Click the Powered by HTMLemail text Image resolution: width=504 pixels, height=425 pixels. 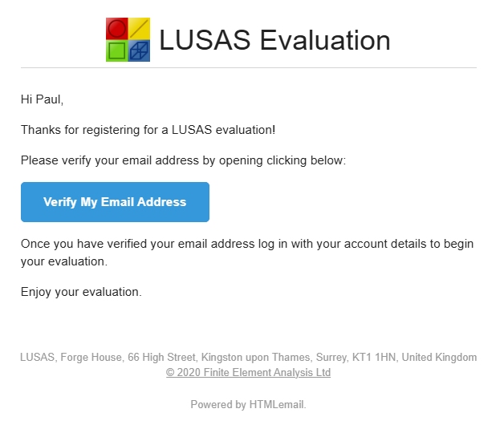tap(248, 404)
